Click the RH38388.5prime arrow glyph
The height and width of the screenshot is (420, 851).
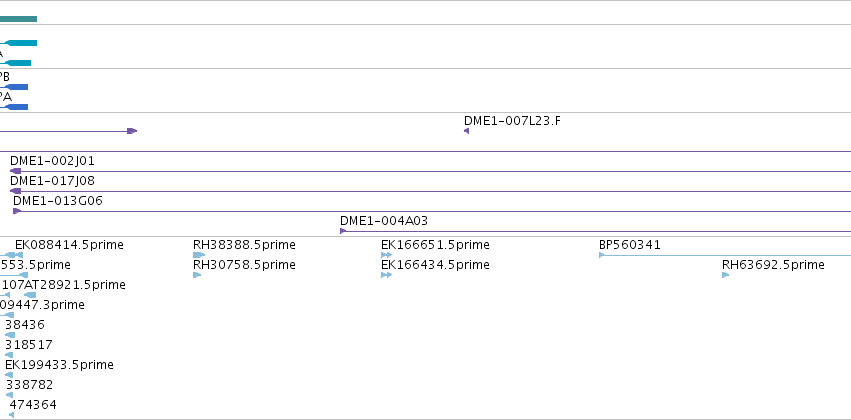[199, 255]
